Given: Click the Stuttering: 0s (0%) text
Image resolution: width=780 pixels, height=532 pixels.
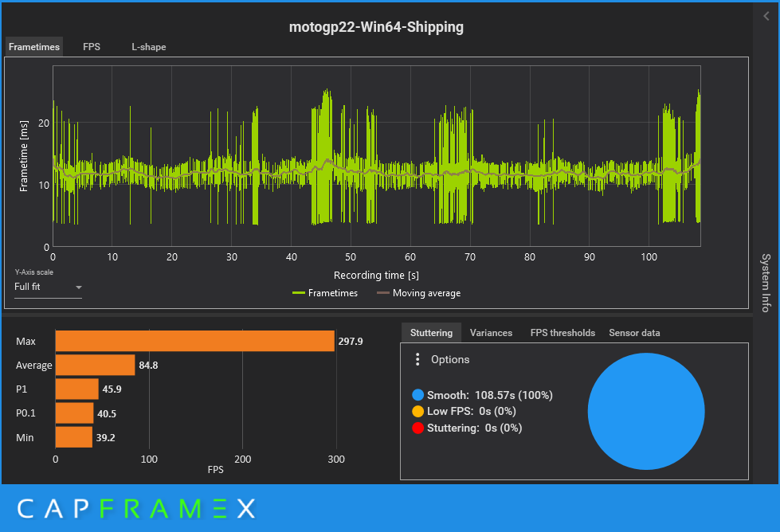Looking at the screenshot, I should click(x=475, y=428).
